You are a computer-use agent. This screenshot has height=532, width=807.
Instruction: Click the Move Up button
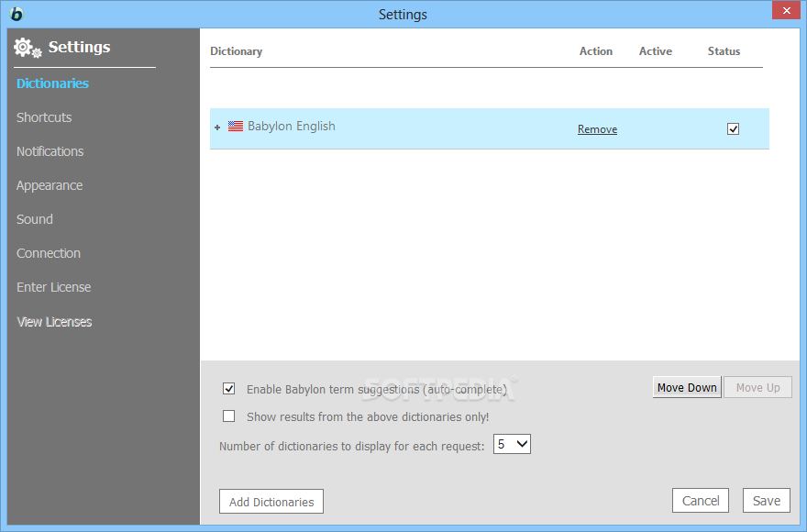(757, 387)
